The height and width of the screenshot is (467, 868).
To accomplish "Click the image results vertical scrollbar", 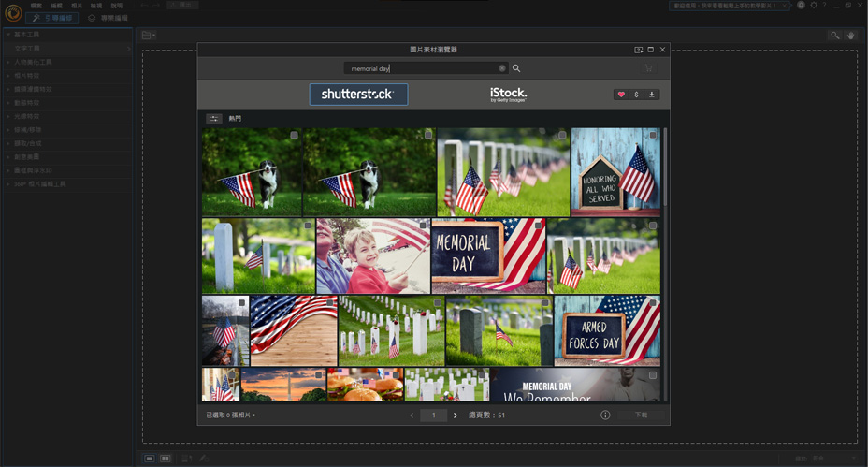I will coord(665,167).
